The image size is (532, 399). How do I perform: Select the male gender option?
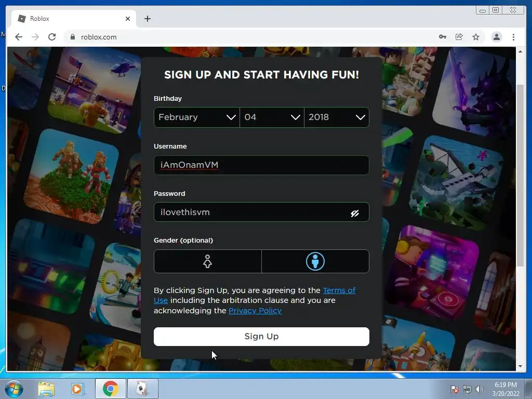[315, 261]
